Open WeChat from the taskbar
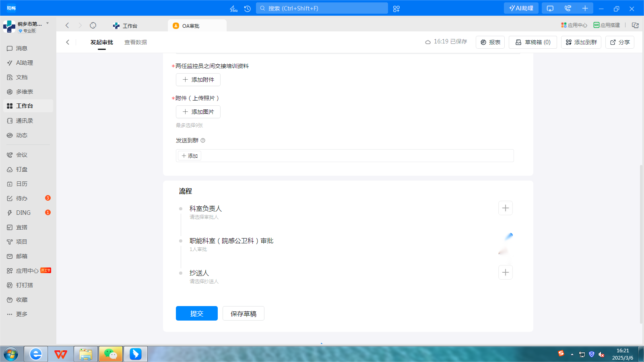This screenshot has height=362, width=644. [x=110, y=354]
